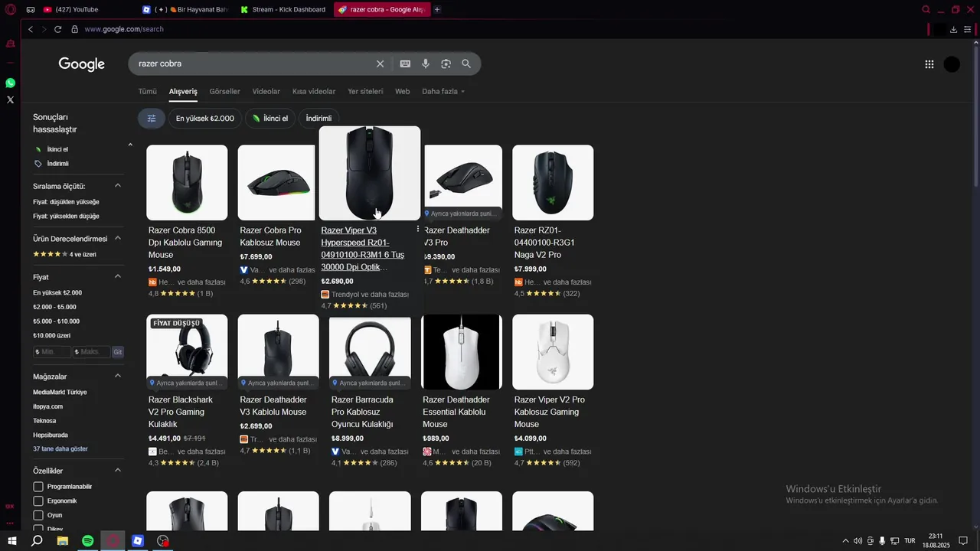Viewport: 980px width, 551px height.
Task: Open tab search magnifier in title bar
Action: 926,9
